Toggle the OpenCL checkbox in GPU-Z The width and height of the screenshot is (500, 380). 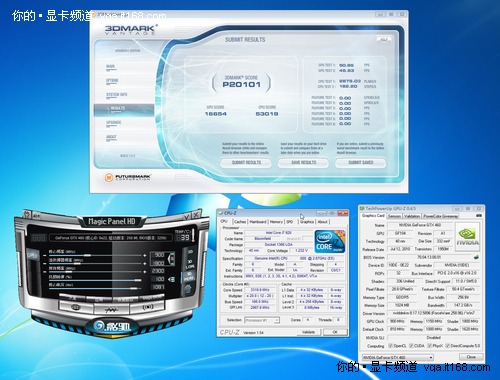click(x=391, y=346)
